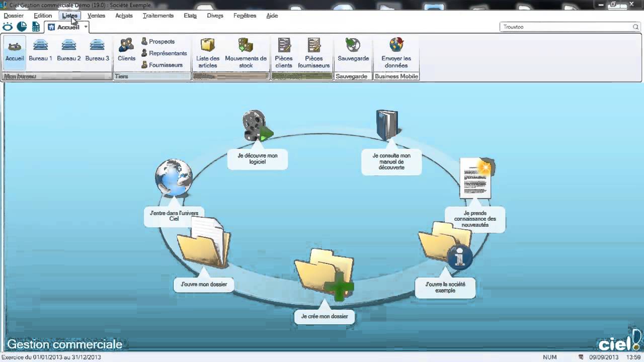
Task: Click the small icon before status bar date
Action: tap(581, 357)
